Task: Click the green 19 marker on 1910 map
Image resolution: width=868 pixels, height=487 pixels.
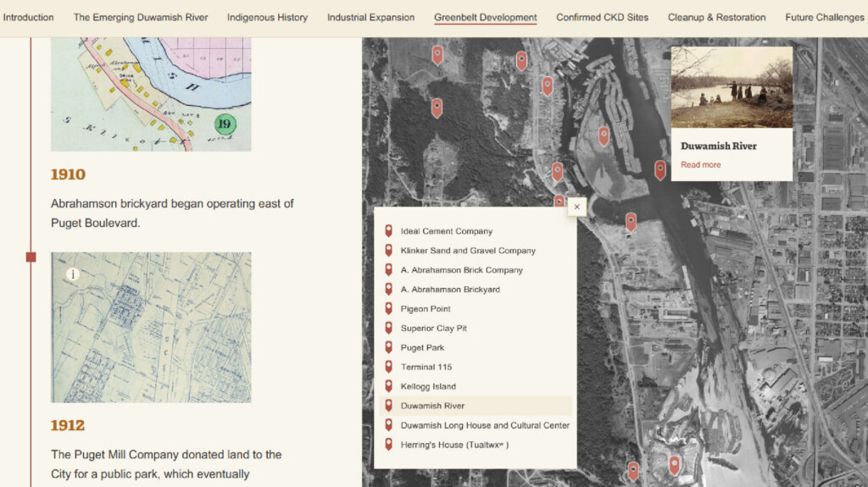Action: tap(225, 124)
